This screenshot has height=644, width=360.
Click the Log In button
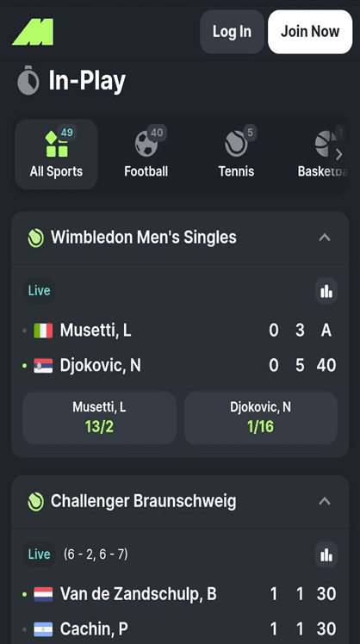tap(232, 32)
